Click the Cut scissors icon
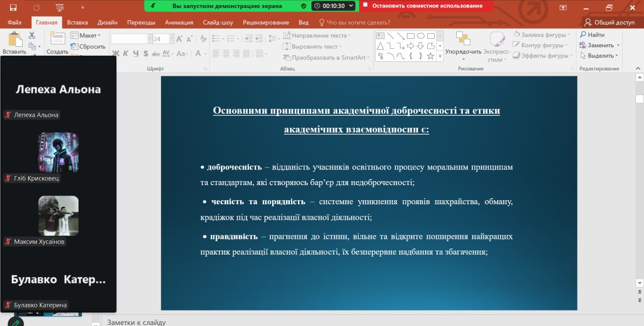Image resolution: width=644 pixels, height=326 pixels. (x=32, y=36)
